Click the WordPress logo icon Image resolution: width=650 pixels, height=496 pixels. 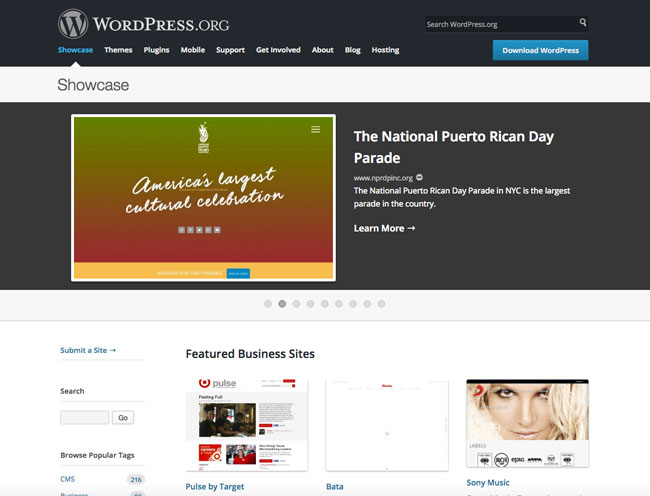tap(73, 24)
